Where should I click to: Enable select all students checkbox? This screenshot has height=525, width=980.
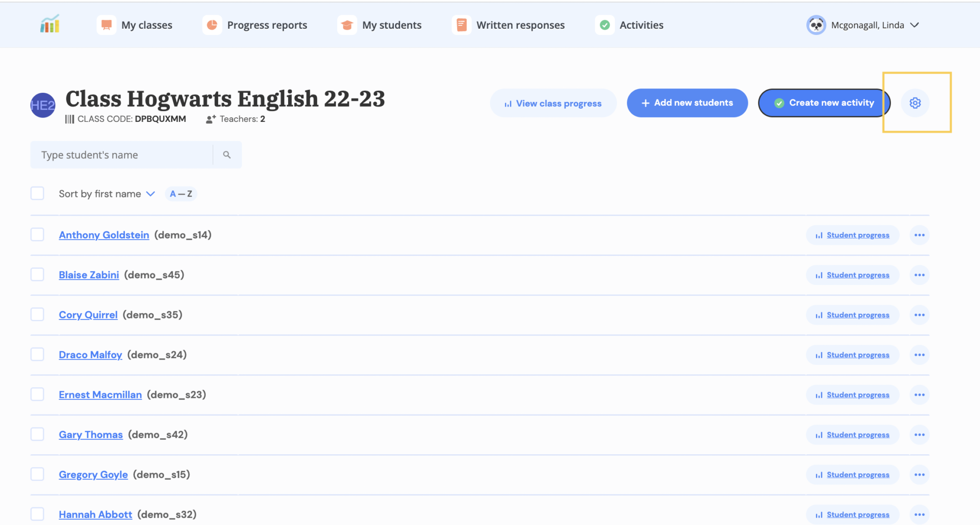(37, 193)
